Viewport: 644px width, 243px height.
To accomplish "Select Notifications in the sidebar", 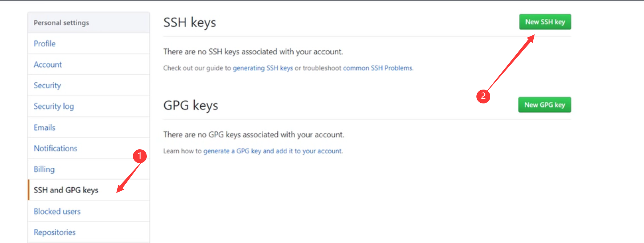I will (x=55, y=148).
